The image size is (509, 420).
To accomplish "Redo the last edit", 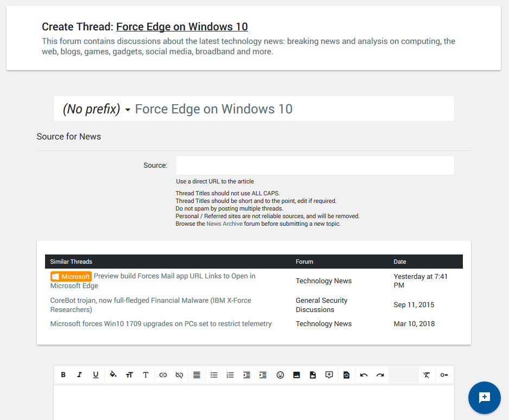I will tap(380, 375).
